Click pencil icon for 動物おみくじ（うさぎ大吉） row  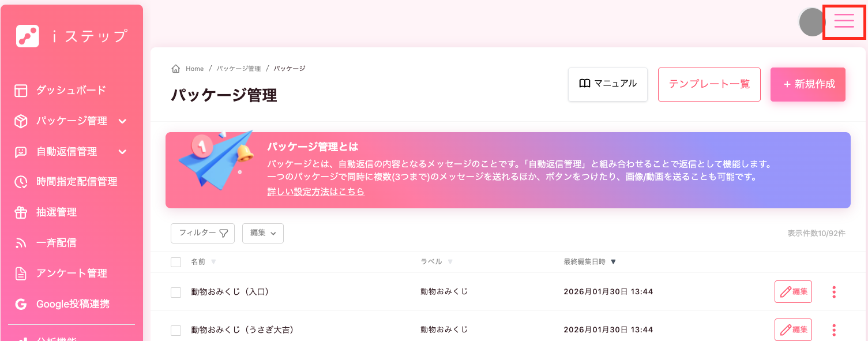785,330
